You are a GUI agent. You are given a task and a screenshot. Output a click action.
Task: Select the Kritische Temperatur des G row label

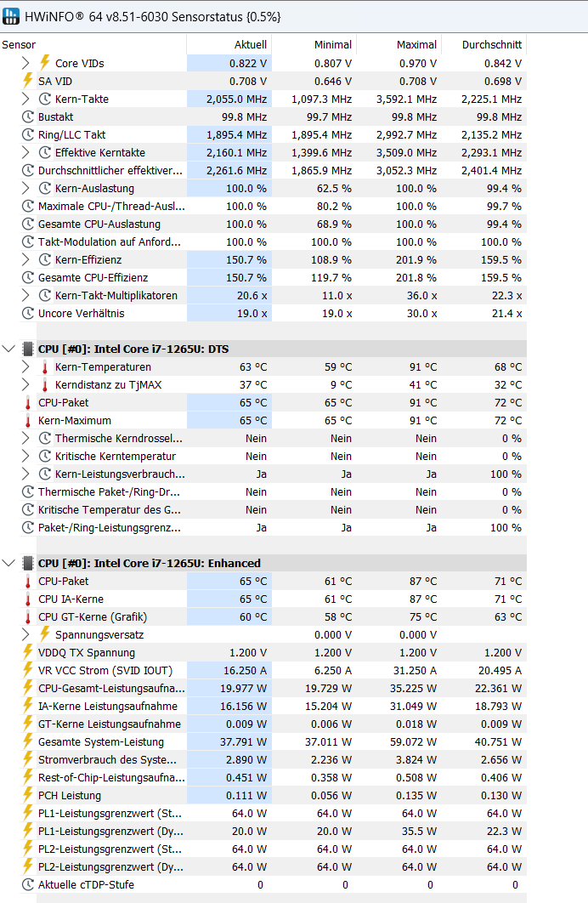(110, 509)
